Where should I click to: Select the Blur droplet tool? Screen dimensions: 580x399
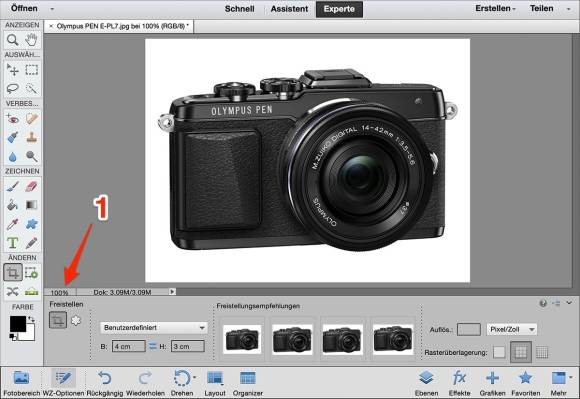pyautogui.click(x=13, y=157)
